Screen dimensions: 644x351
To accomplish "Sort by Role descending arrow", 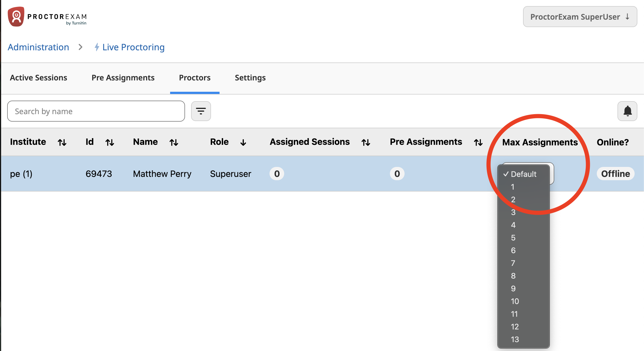I will [x=243, y=142].
